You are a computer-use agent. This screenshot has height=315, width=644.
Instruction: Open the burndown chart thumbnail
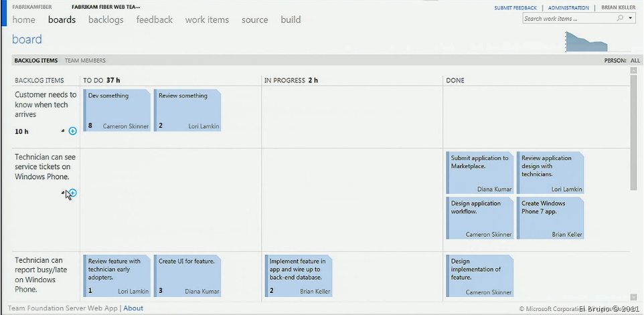586,41
